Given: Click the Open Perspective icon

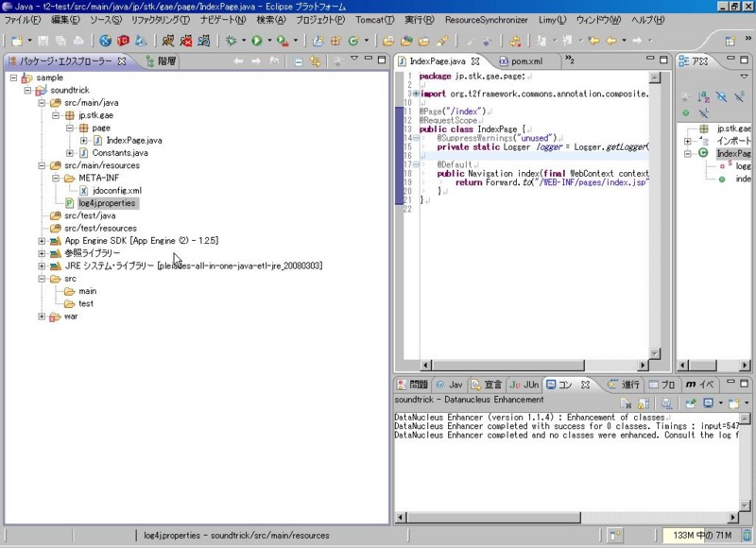Looking at the screenshot, I should tap(730, 41).
